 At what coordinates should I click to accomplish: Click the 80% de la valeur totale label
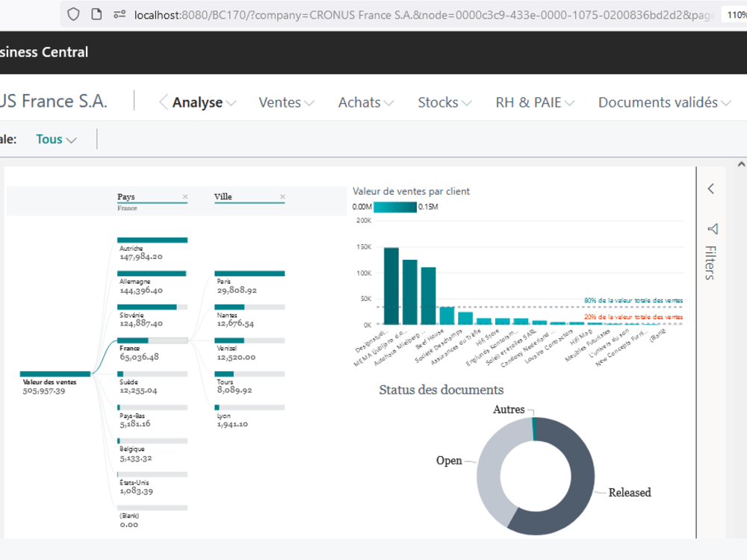point(633,300)
